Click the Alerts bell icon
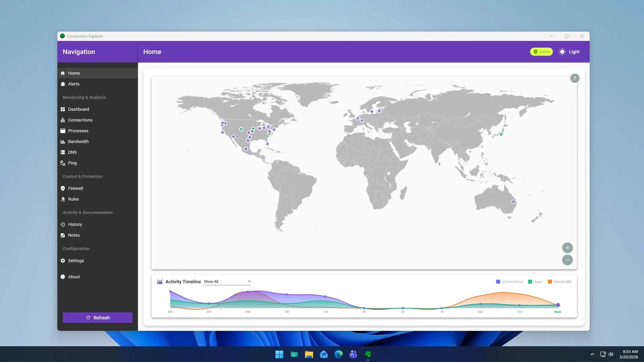This screenshot has height=362, width=644. tap(63, 84)
